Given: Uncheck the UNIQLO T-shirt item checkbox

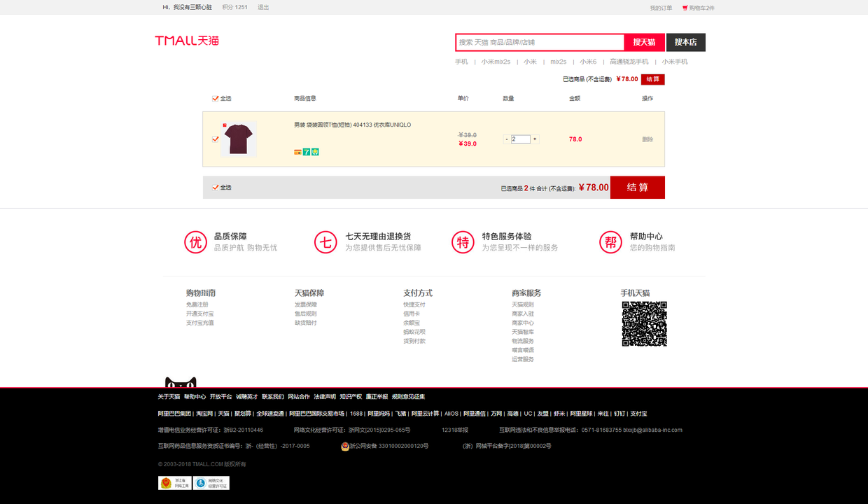Looking at the screenshot, I should tap(216, 139).
